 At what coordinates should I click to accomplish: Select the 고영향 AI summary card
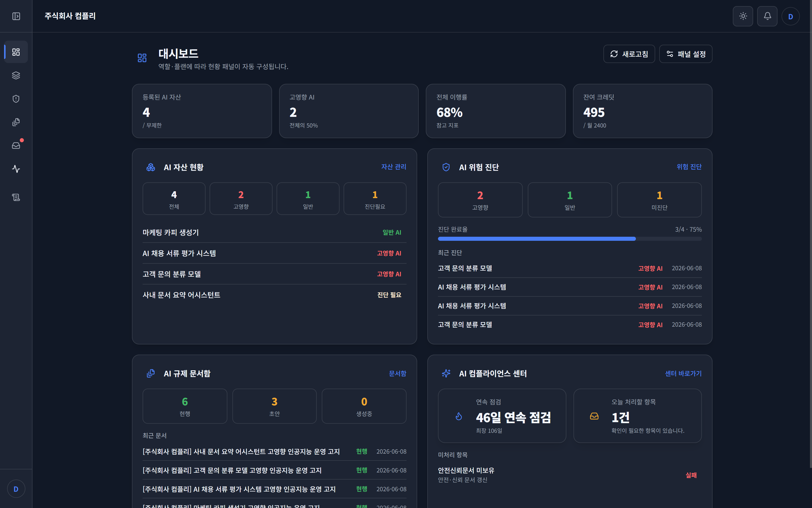point(349,111)
